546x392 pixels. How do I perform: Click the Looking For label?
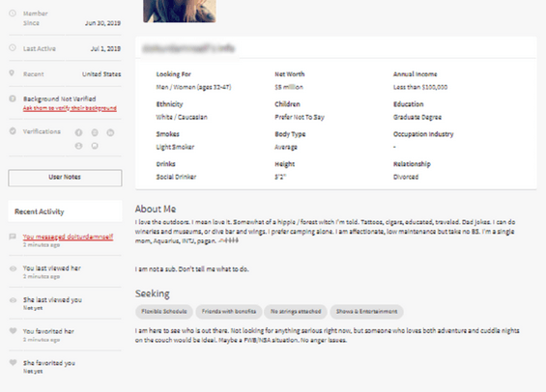[x=173, y=74]
